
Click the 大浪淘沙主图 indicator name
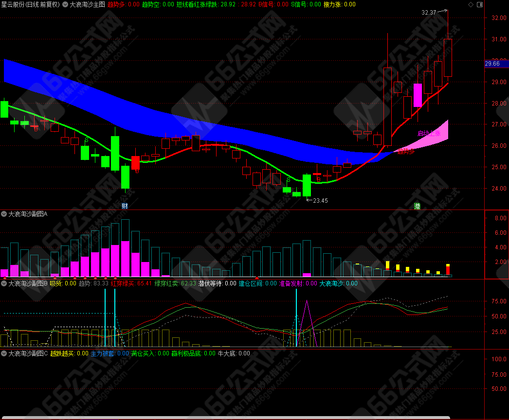point(87,4)
